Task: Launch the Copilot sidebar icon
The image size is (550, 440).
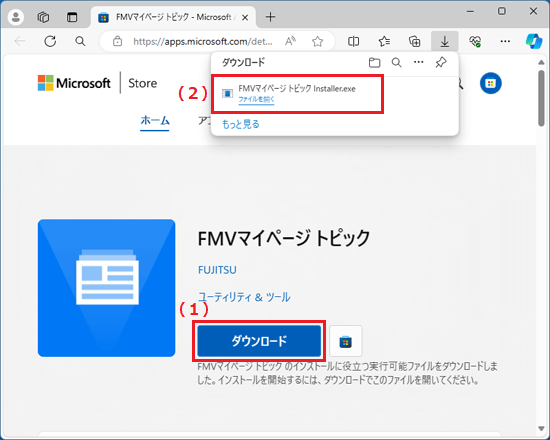Action: coord(534,41)
